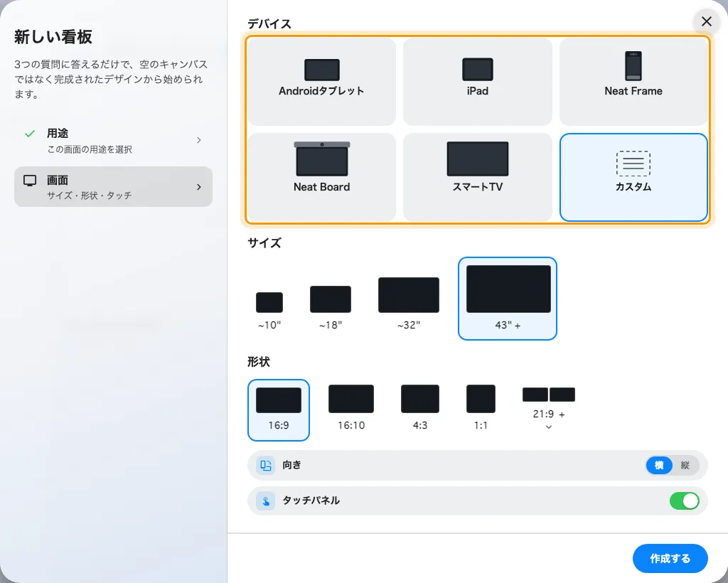Expand the 21:9 + shape chevron
This screenshot has width=728, height=583.
[x=549, y=427]
